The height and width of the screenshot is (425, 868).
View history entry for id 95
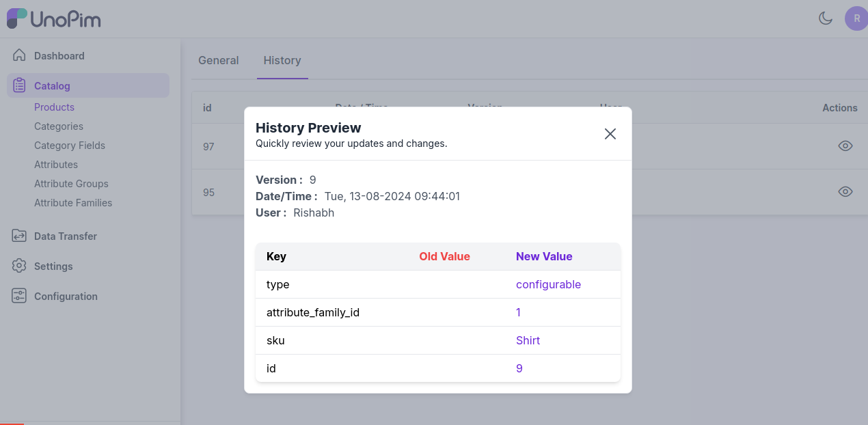click(x=845, y=192)
